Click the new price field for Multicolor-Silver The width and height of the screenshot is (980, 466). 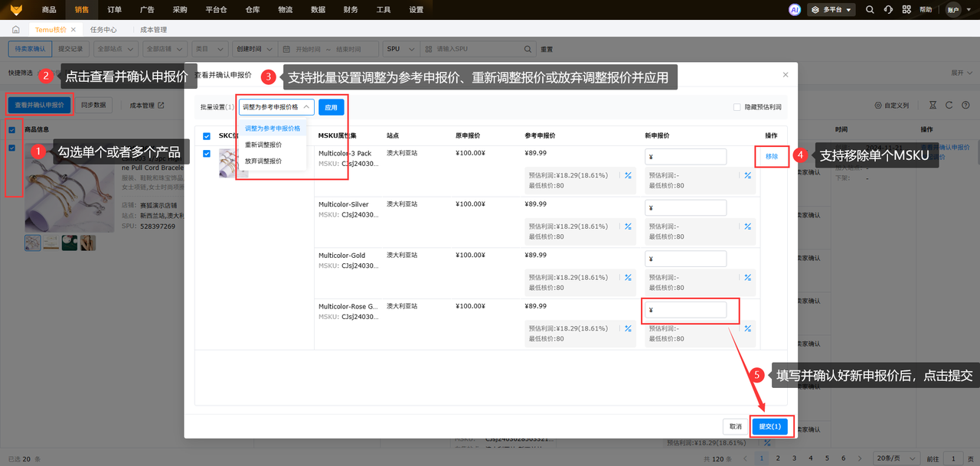tap(685, 207)
